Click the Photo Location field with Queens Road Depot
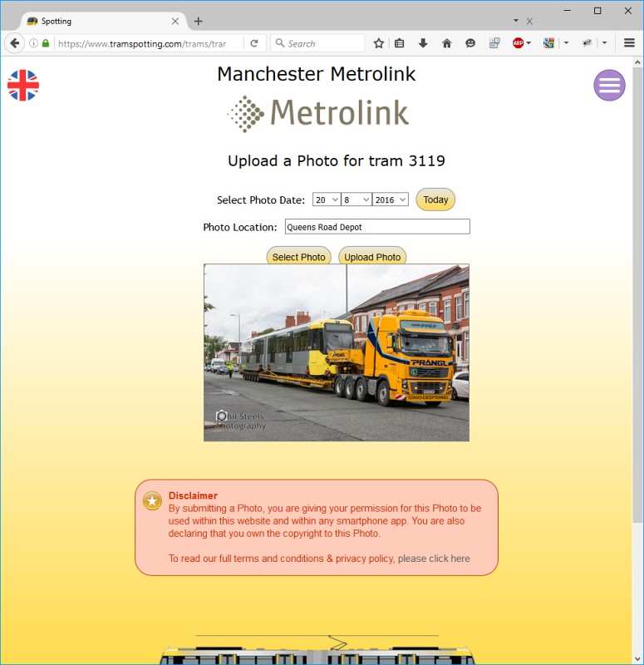 click(377, 226)
